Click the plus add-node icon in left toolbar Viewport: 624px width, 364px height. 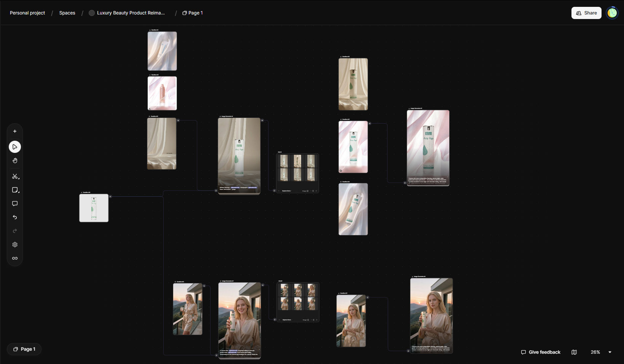[x=15, y=131]
